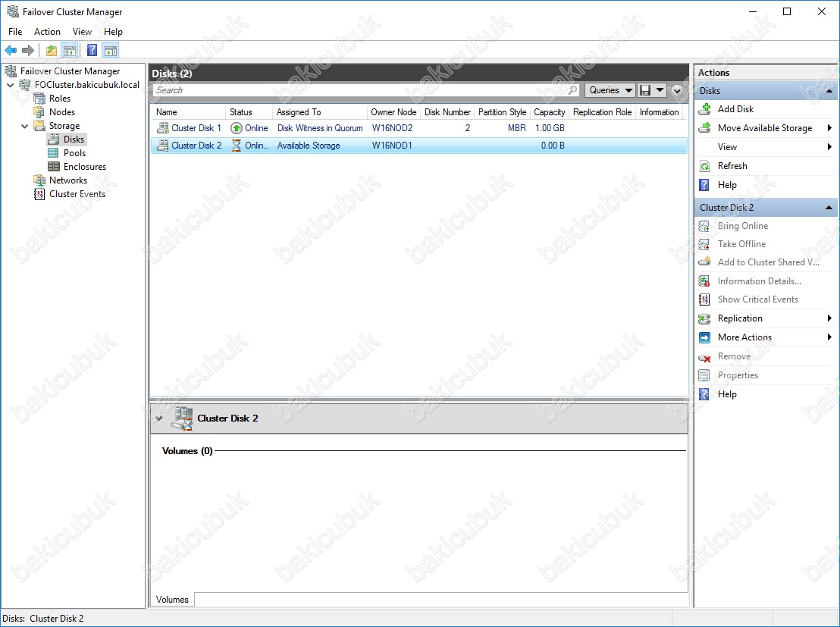
Task: Open the Replication submenu action
Action: 740,318
